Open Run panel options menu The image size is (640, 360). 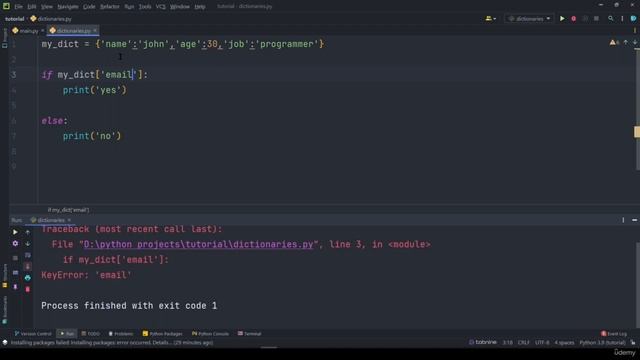click(x=623, y=220)
